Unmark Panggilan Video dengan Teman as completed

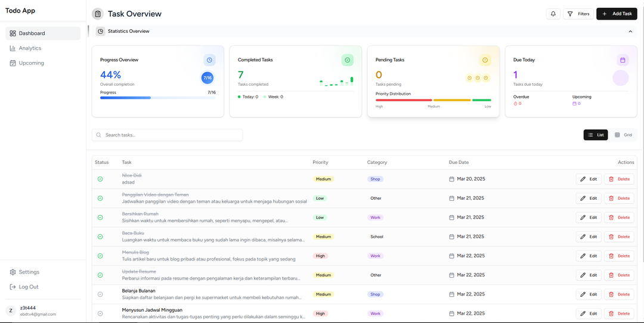pyautogui.click(x=100, y=198)
